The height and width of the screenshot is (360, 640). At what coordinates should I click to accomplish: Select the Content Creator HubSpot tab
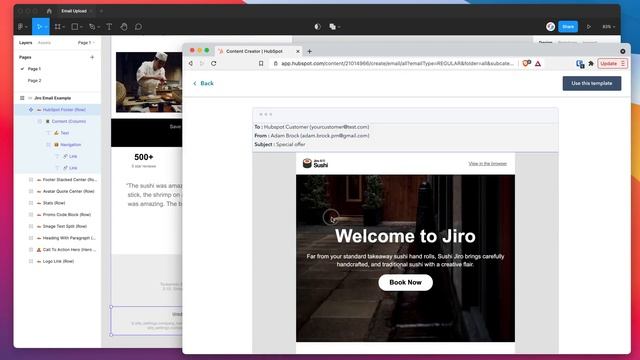point(254,51)
